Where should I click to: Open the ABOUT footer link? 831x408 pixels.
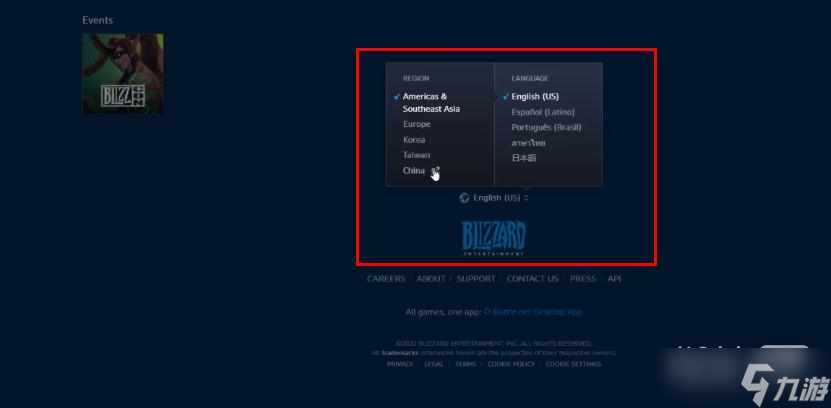coord(431,279)
